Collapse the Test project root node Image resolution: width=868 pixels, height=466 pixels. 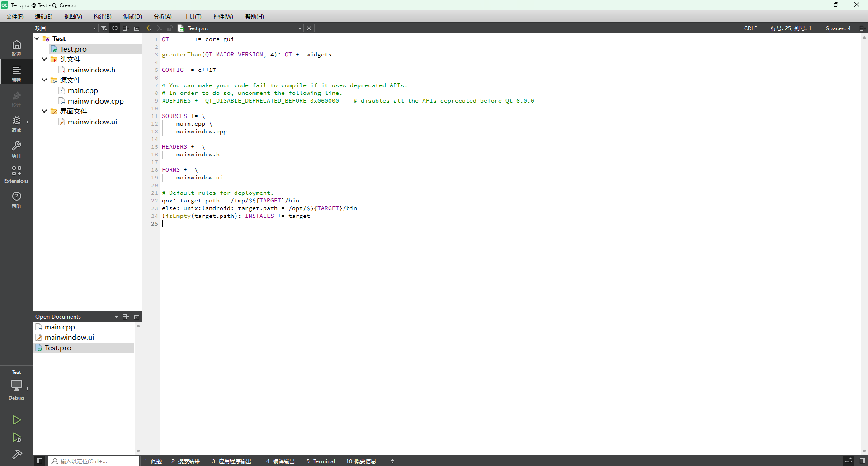(37, 38)
